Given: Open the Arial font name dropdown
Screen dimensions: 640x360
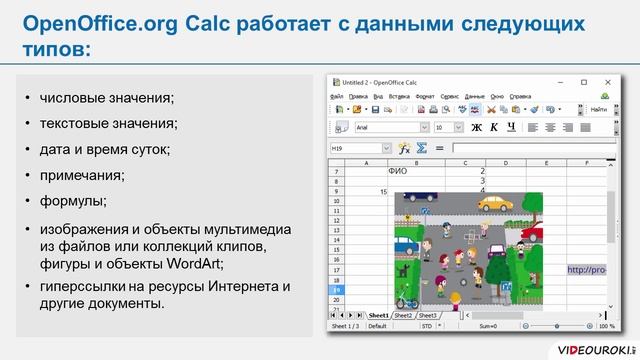Looking at the screenshot, I should coord(424,127).
